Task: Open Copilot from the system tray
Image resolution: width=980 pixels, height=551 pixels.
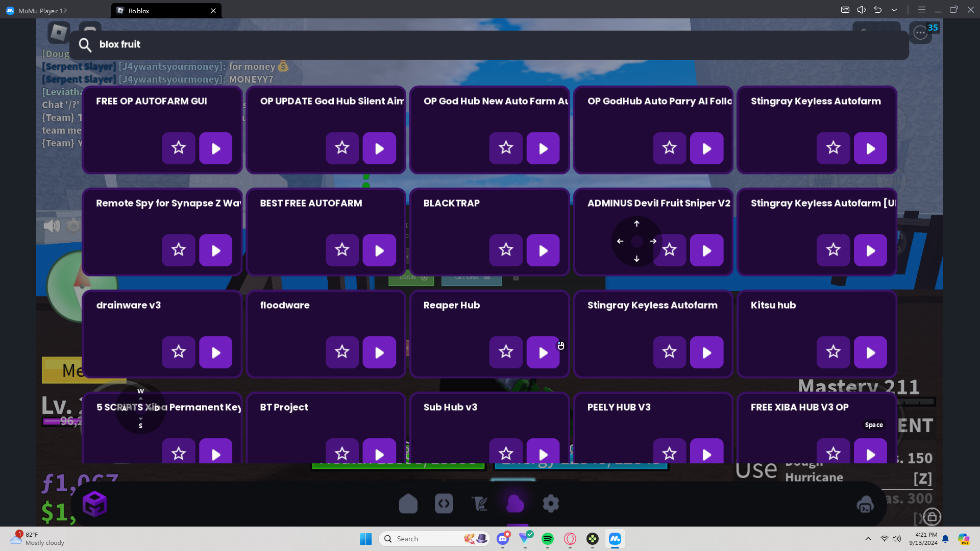Action: (x=964, y=539)
